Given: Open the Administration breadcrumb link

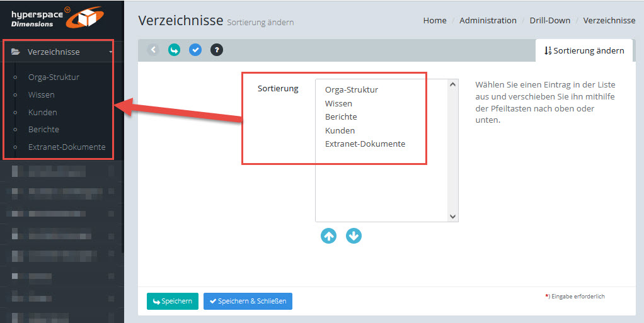Looking at the screenshot, I should click(488, 20).
